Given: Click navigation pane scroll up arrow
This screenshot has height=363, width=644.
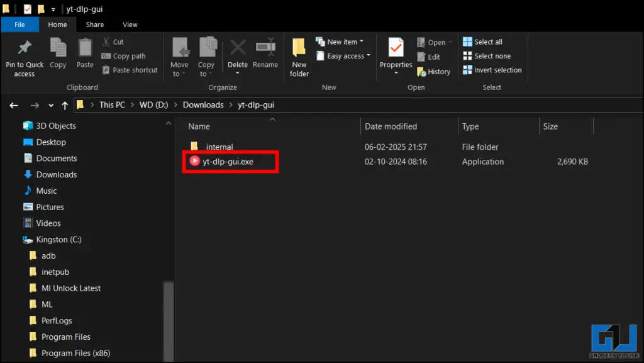Looking at the screenshot, I should (169, 123).
